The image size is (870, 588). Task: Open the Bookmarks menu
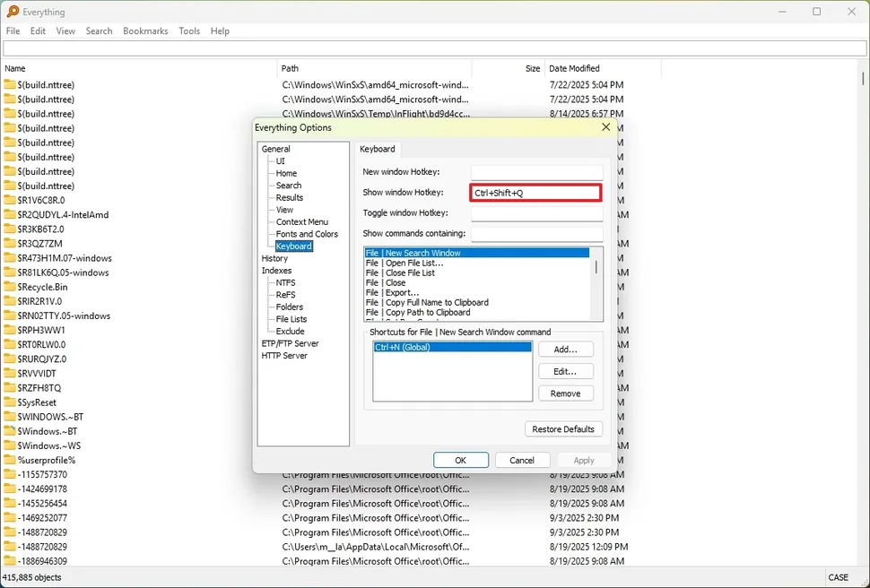145,30
